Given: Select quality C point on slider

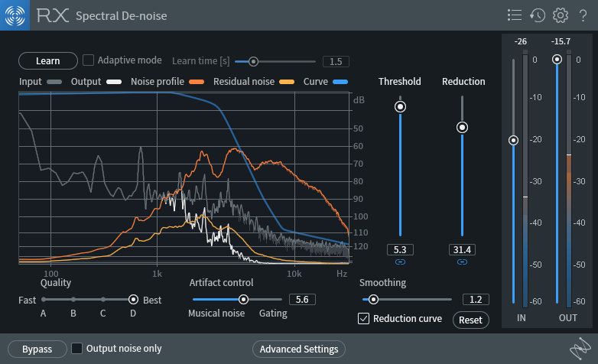Looking at the screenshot, I should pyautogui.click(x=103, y=300).
